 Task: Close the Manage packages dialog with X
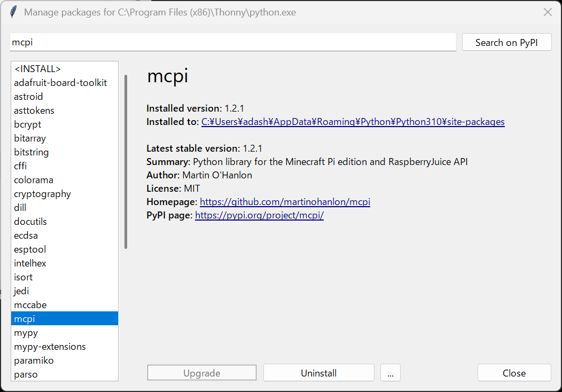547,12
